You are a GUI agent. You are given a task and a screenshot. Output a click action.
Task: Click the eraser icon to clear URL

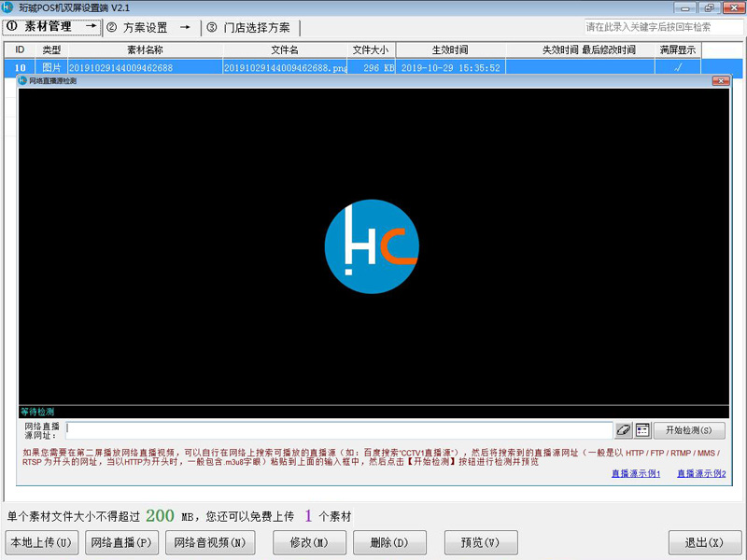tap(623, 430)
